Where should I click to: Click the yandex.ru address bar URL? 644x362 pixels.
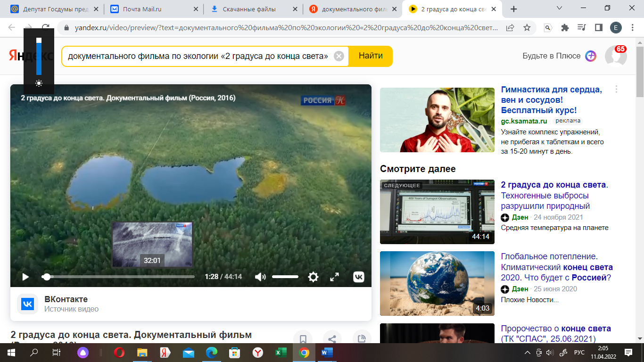pos(286,28)
